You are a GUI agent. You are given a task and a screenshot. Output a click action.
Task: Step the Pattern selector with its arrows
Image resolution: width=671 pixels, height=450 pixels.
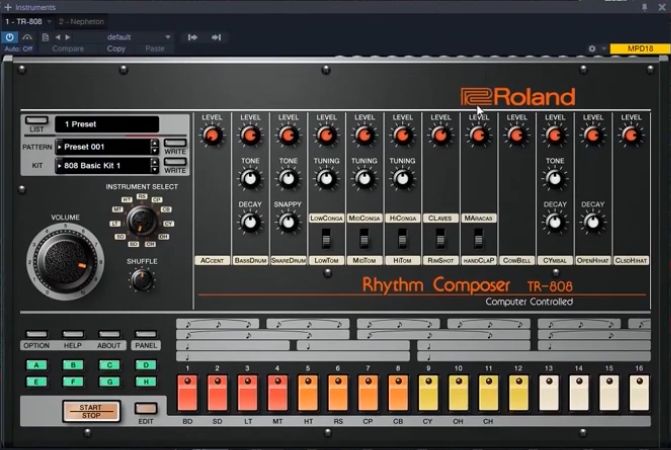(154, 147)
